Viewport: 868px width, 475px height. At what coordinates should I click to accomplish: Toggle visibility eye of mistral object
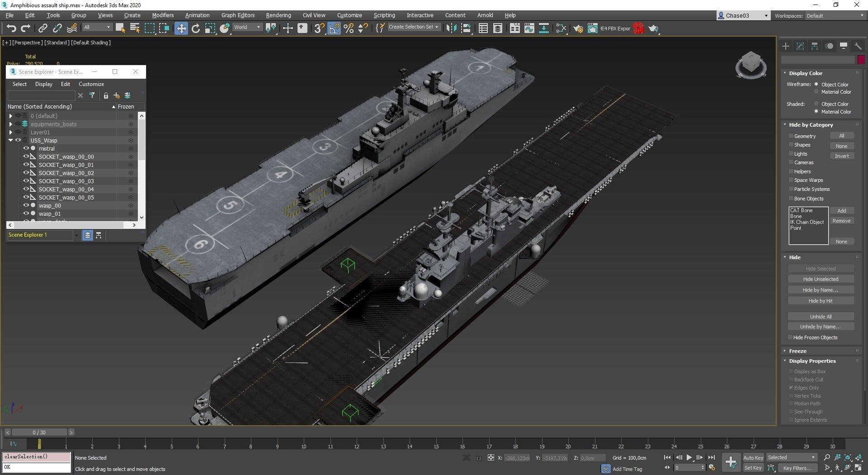pyautogui.click(x=26, y=148)
